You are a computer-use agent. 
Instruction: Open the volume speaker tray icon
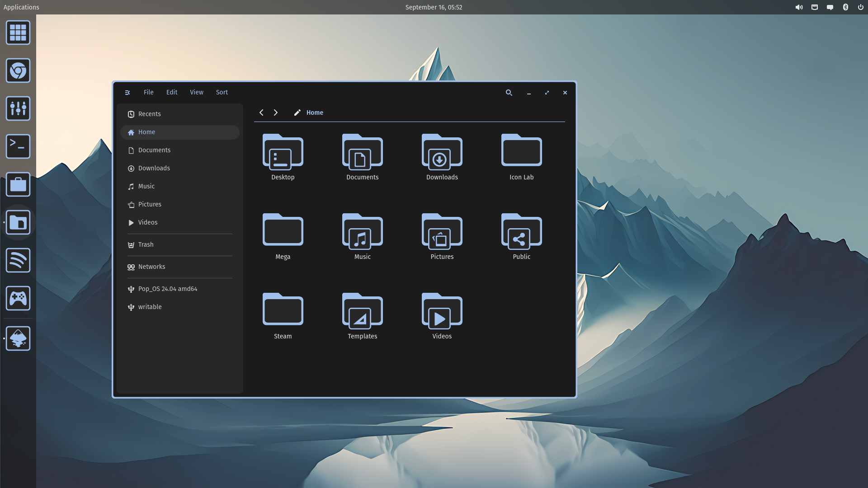tap(799, 7)
